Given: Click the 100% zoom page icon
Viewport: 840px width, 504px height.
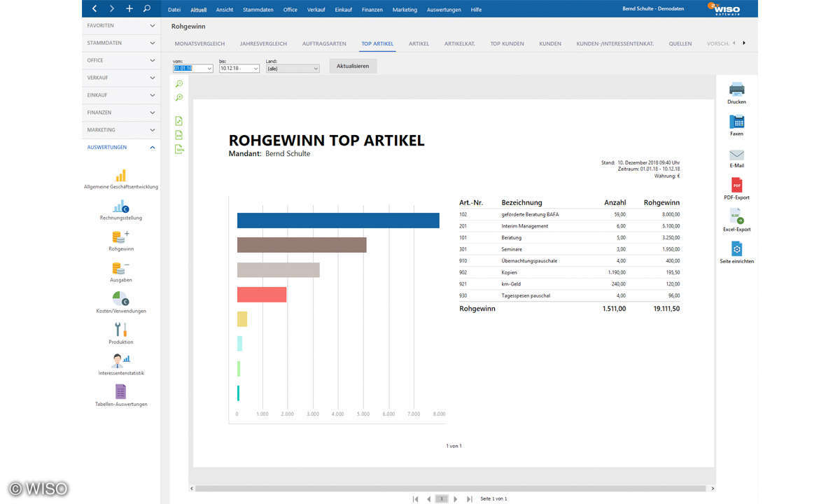Looking at the screenshot, I should coord(179,148).
